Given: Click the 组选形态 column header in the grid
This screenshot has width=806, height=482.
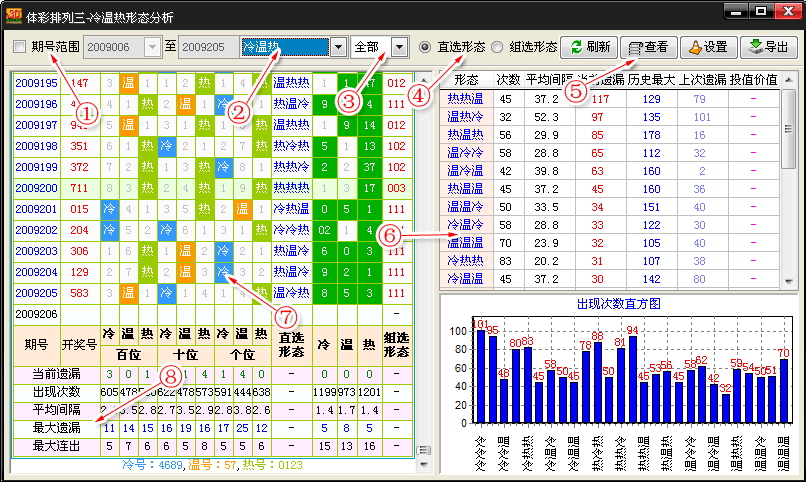Looking at the screenshot, I should pos(396,345).
